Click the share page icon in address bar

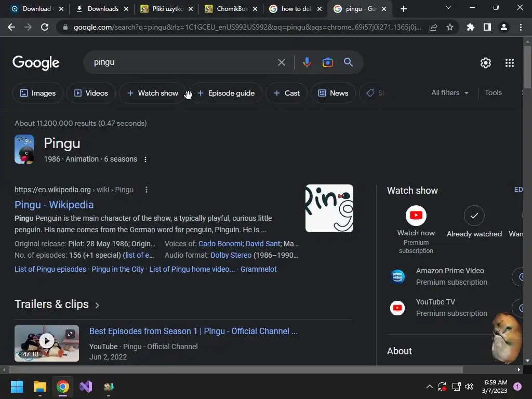(433, 28)
